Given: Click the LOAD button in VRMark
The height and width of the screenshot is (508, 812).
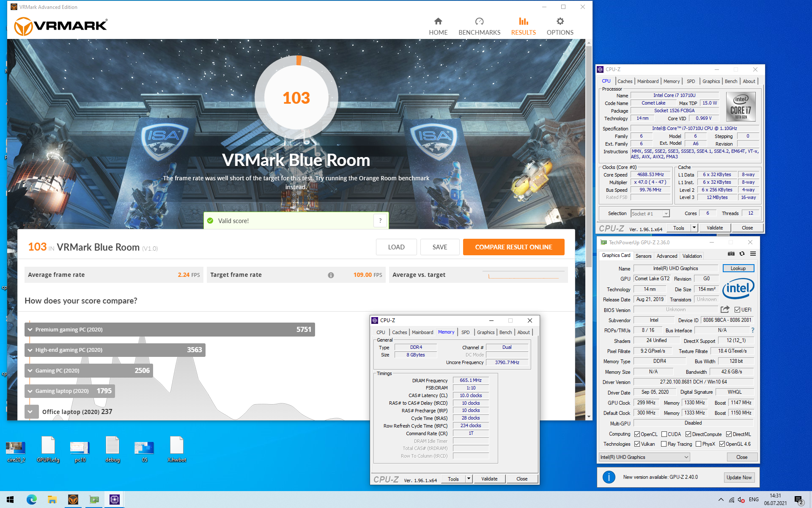Looking at the screenshot, I should [396, 247].
